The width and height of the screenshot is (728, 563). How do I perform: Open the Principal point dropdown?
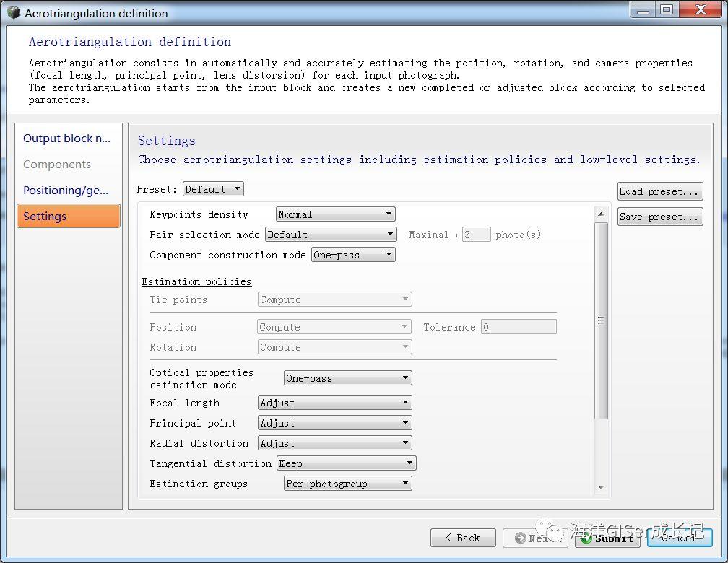coord(335,423)
